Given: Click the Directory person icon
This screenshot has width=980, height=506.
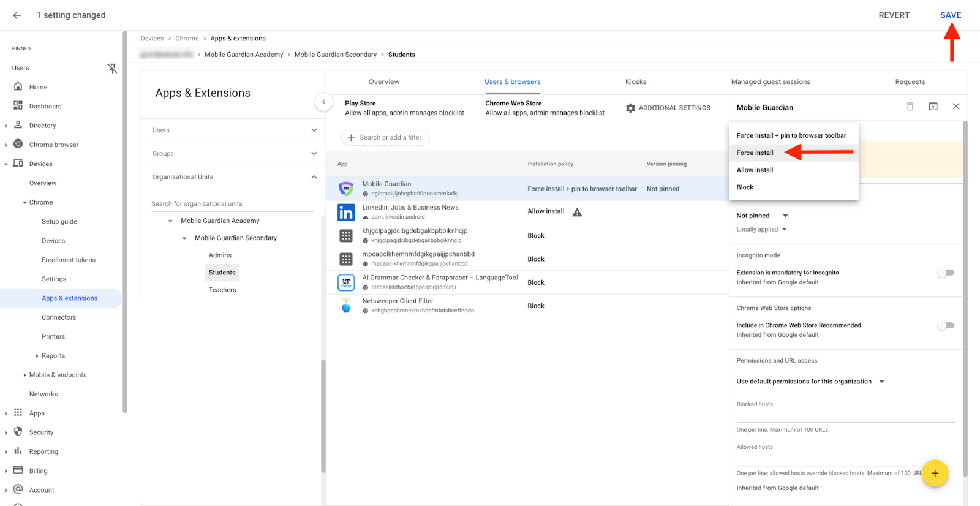Looking at the screenshot, I should (18, 125).
